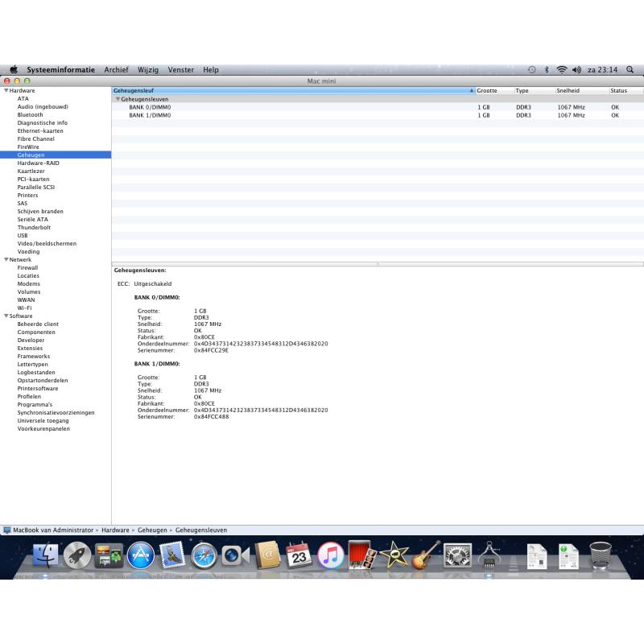The height and width of the screenshot is (644, 644).
Task: Open System Preferences gear icon
Action: [x=456, y=555]
